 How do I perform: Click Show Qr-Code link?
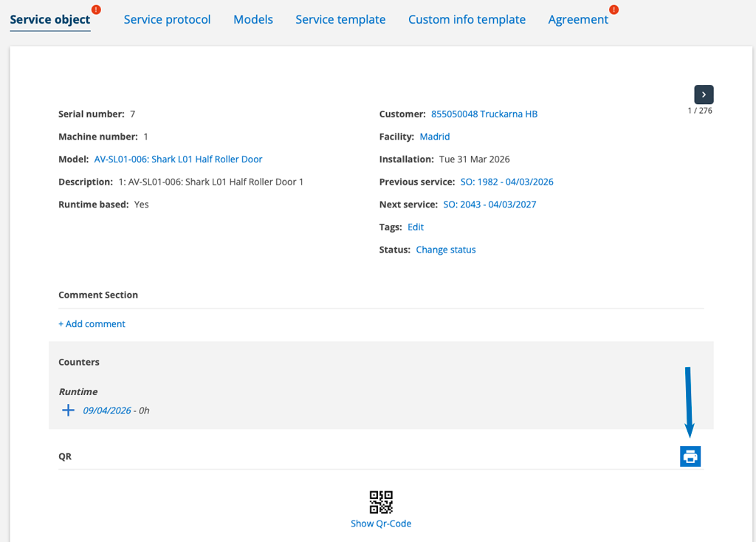(381, 524)
